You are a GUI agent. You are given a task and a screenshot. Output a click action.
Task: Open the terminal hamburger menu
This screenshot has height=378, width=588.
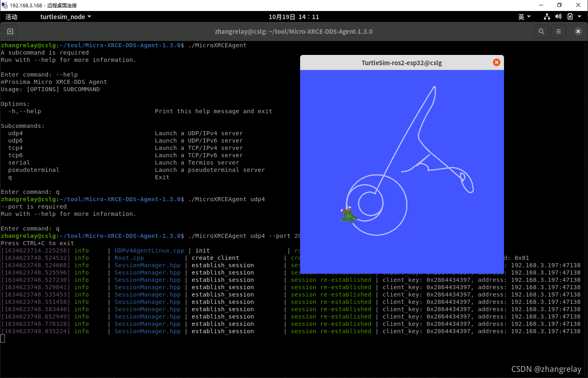click(x=558, y=31)
